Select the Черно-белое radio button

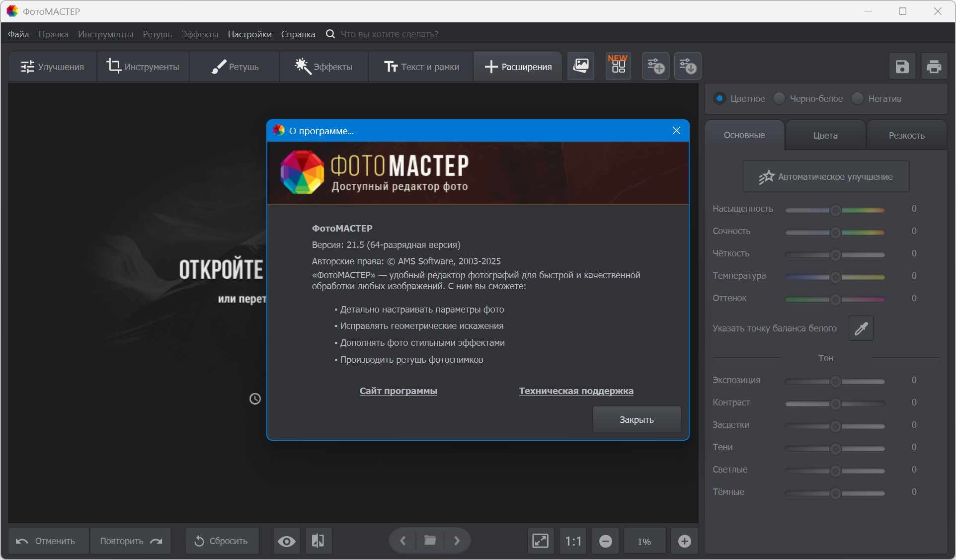pos(779,98)
